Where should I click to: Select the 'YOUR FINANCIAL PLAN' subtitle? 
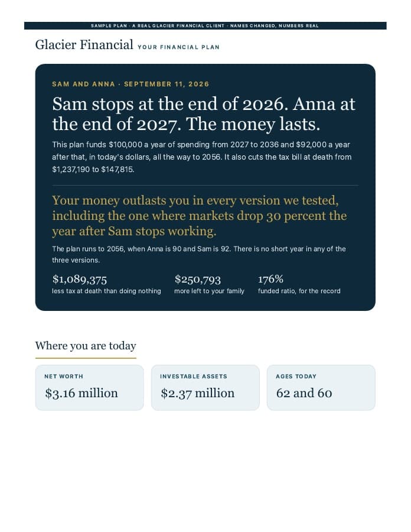[x=178, y=47]
